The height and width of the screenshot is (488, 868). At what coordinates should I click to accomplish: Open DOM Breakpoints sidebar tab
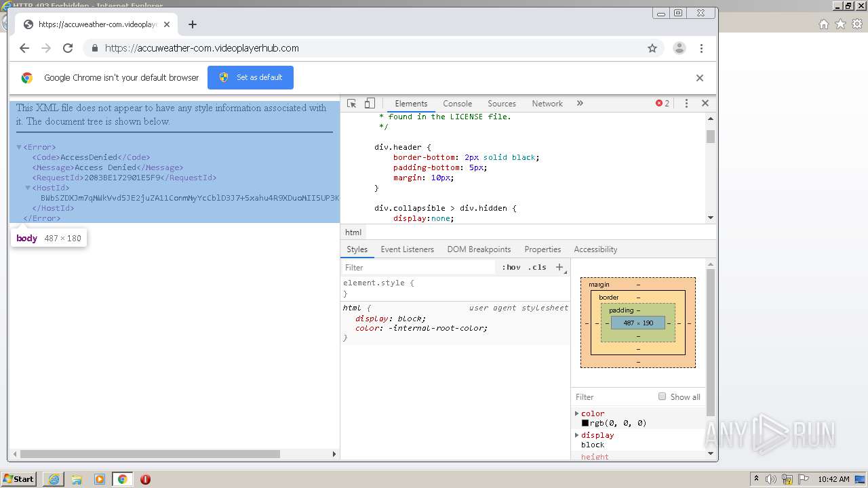point(479,249)
